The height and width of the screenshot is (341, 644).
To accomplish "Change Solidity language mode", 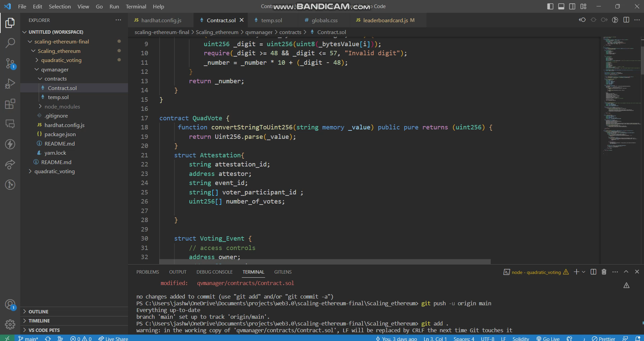I will (x=521, y=339).
